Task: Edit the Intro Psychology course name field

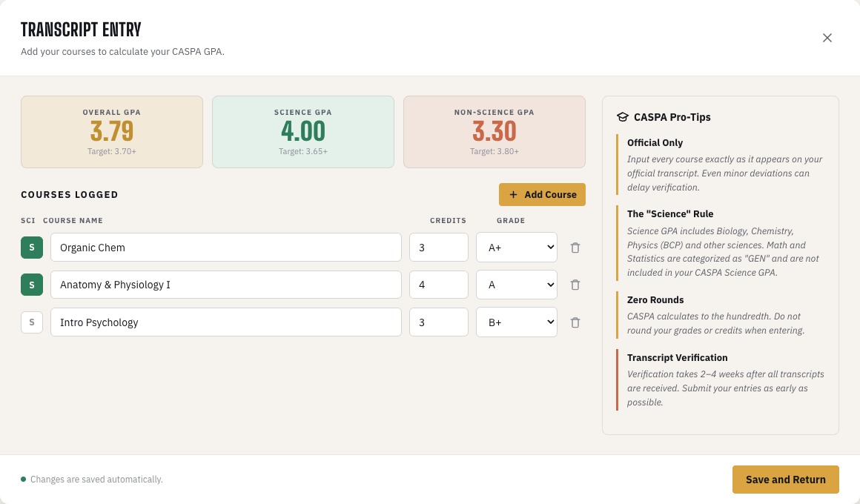Action: tap(226, 322)
